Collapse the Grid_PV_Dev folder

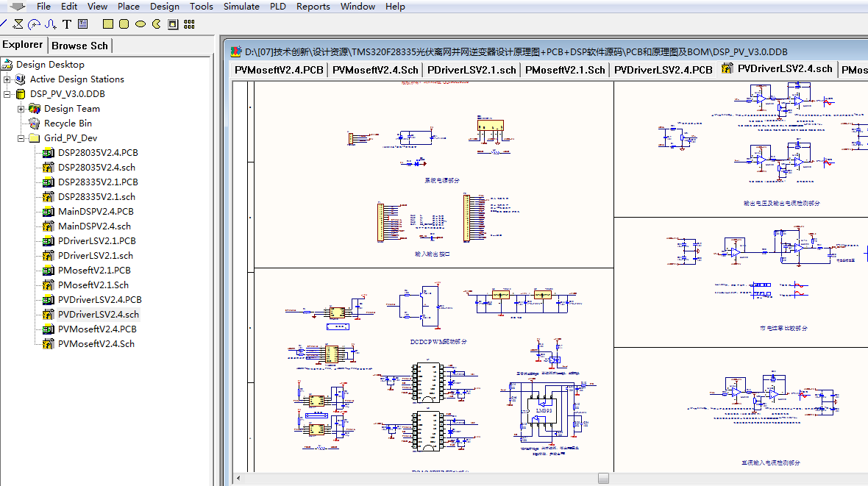pos(21,137)
